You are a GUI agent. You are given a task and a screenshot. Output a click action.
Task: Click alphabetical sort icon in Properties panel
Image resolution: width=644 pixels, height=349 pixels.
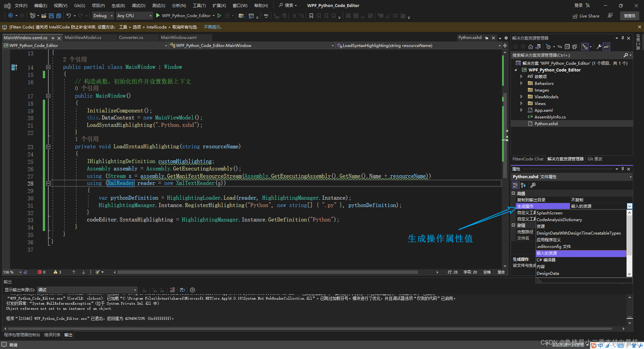pos(523,185)
